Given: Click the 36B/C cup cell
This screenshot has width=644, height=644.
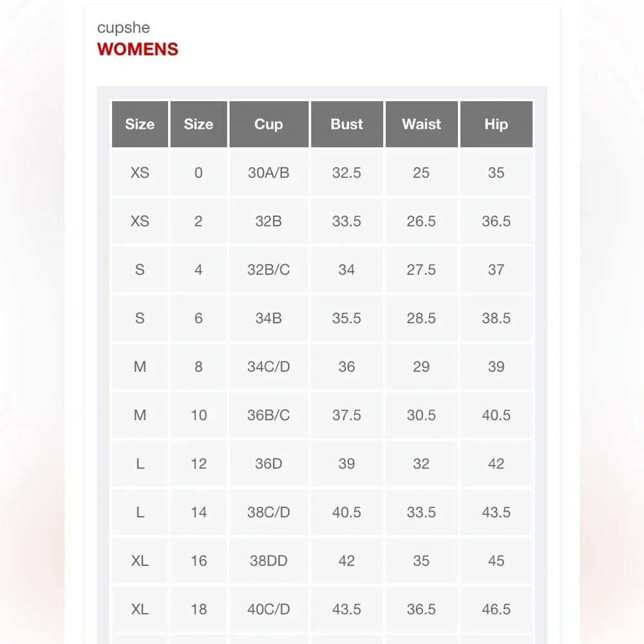Looking at the screenshot, I should 269,415.
